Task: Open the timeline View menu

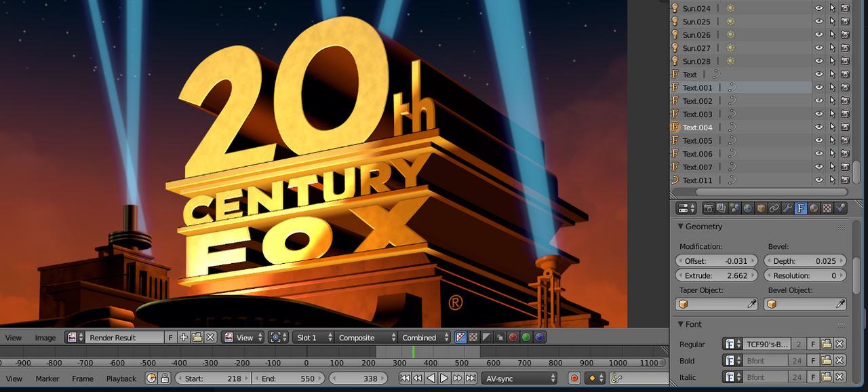Action: 14,378
